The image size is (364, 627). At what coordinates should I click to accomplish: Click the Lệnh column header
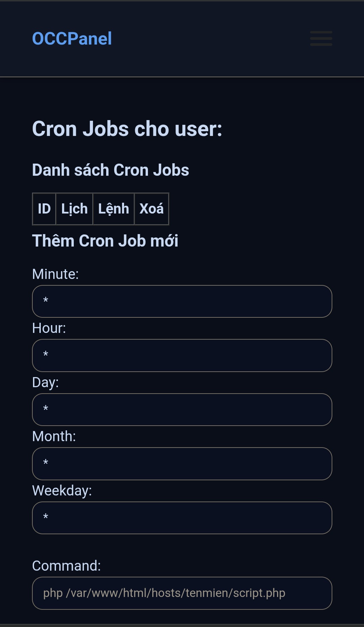(113, 209)
